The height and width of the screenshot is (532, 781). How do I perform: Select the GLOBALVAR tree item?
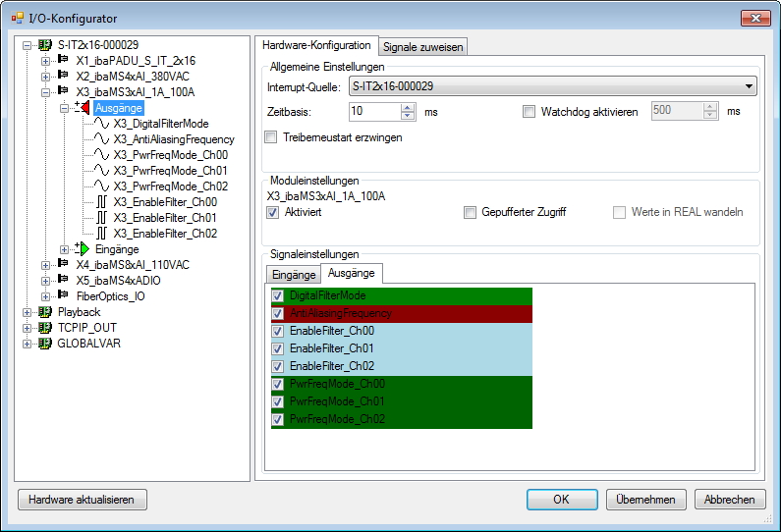click(x=88, y=344)
